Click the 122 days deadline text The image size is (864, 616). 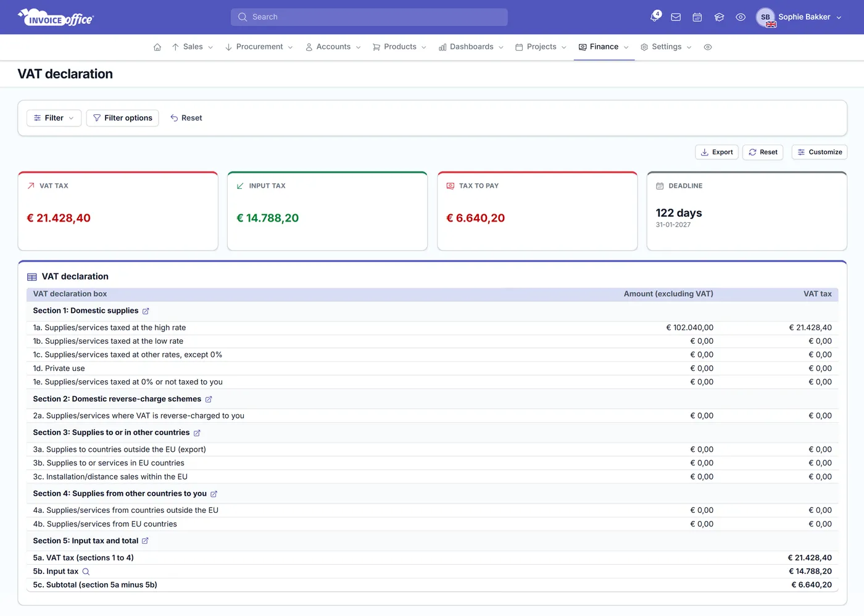point(679,213)
